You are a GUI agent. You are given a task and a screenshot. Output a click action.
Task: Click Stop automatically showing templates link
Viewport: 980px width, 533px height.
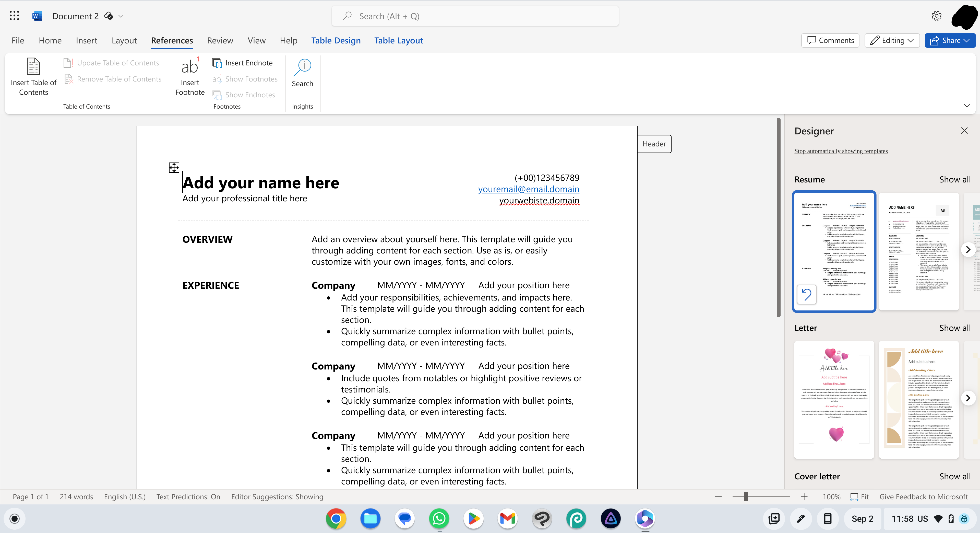point(841,151)
